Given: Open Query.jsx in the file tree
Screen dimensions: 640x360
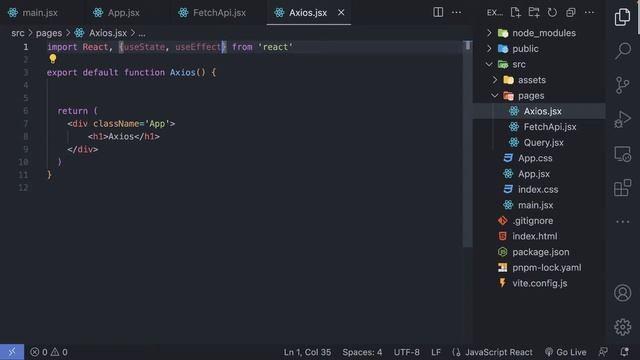Looking at the screenshot, I should click(x=539, y=142).
